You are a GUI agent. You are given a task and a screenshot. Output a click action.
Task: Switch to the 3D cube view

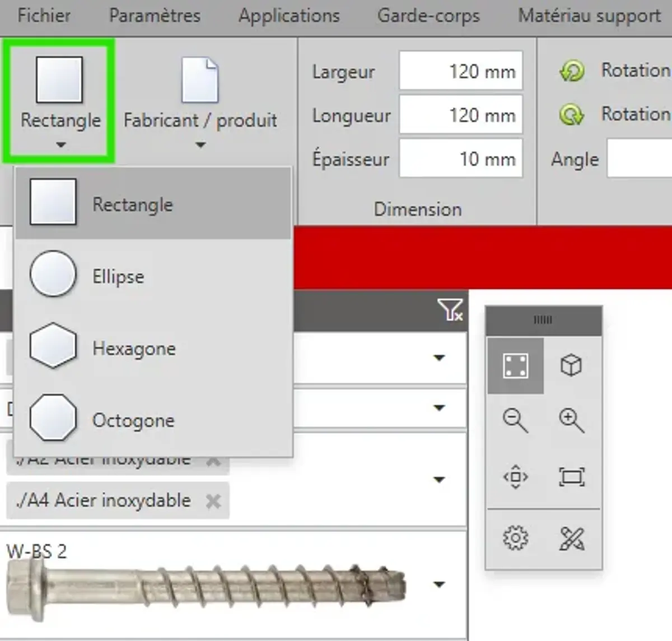pos(571,365)
